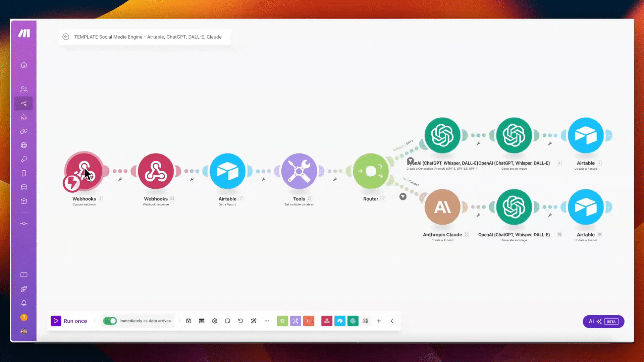Open top-row Airtable Update a Record module
The image size is (644, 362).
click(586, 135)
